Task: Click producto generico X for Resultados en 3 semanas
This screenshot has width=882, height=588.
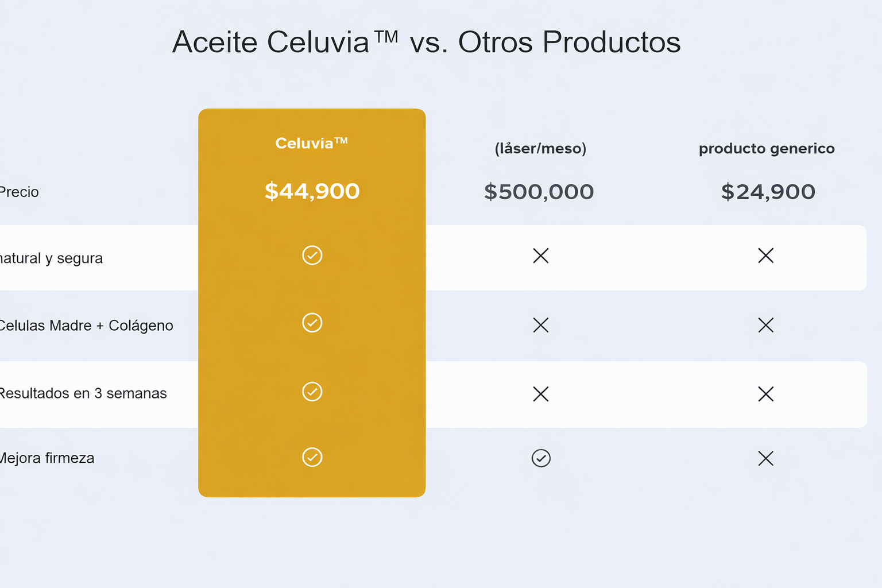Action: click(x=766, y=394)
